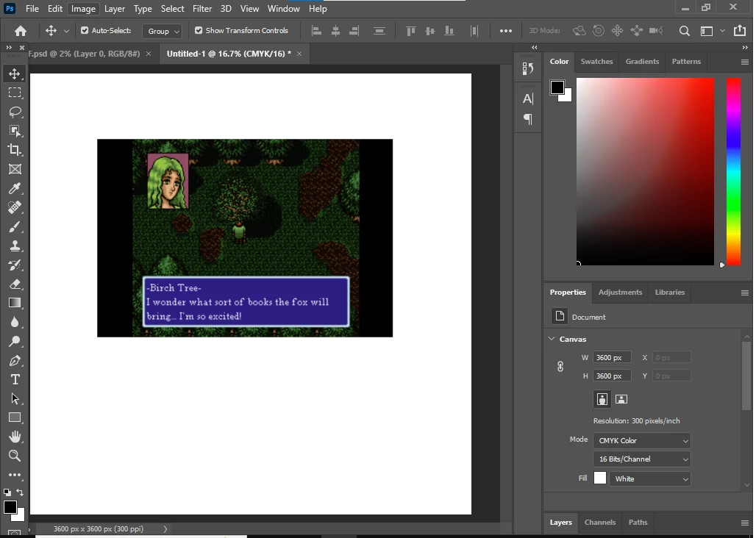Select the Gradient tool

click(15, 303)
